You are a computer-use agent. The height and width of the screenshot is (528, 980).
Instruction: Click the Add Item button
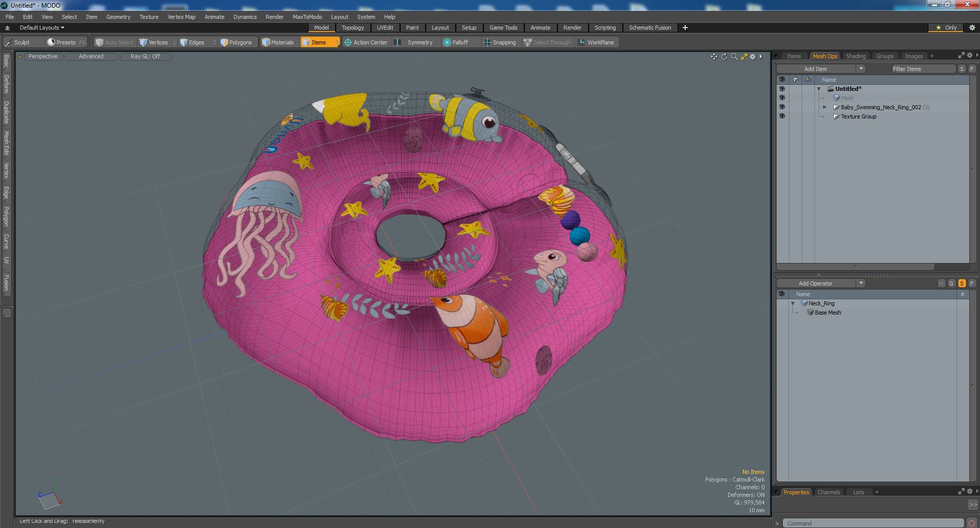(815, 69)
